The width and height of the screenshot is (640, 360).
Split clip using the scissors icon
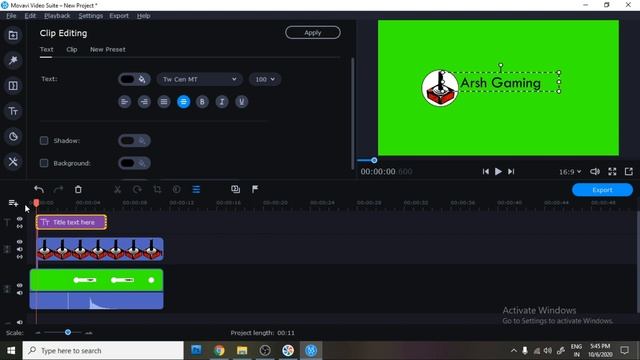[x=118, y=189]
